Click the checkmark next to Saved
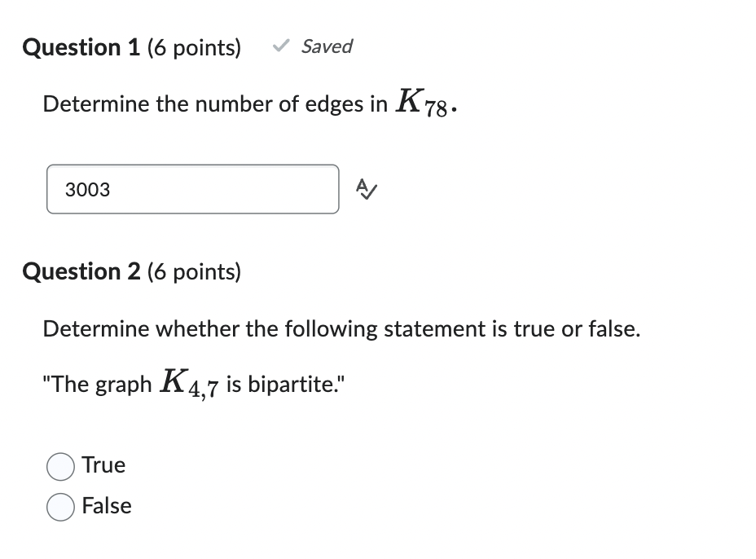756x559 pixels. pyautogui.click(x=280, y=46)
